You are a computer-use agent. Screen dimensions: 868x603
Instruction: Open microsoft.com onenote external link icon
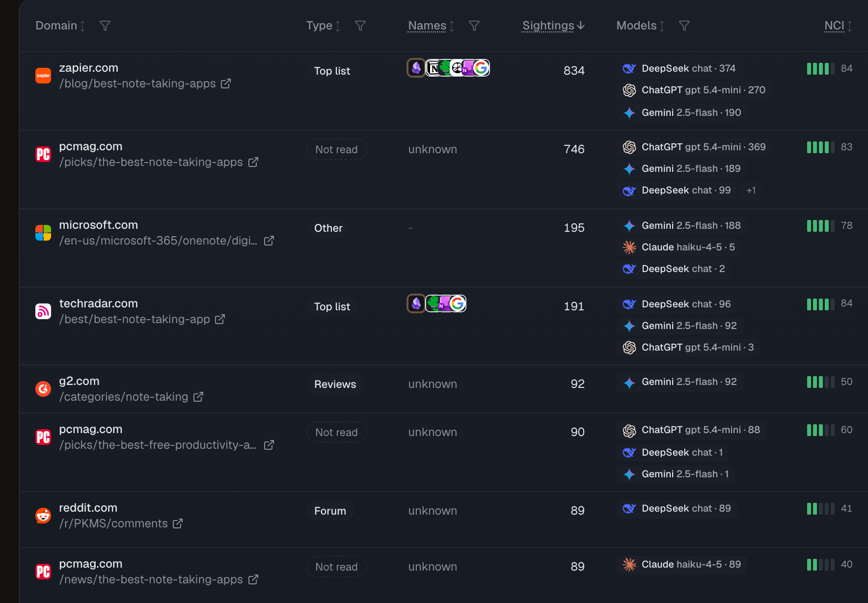coord(269,241)
